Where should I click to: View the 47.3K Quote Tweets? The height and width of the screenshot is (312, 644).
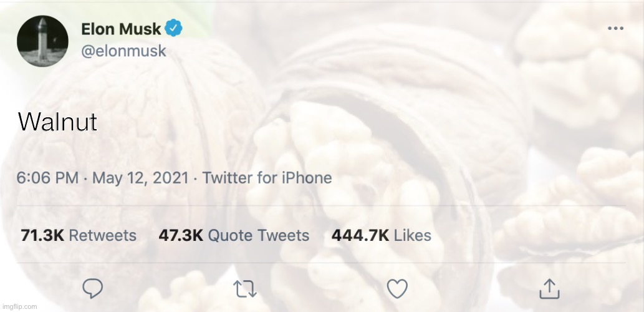[234, 235]
